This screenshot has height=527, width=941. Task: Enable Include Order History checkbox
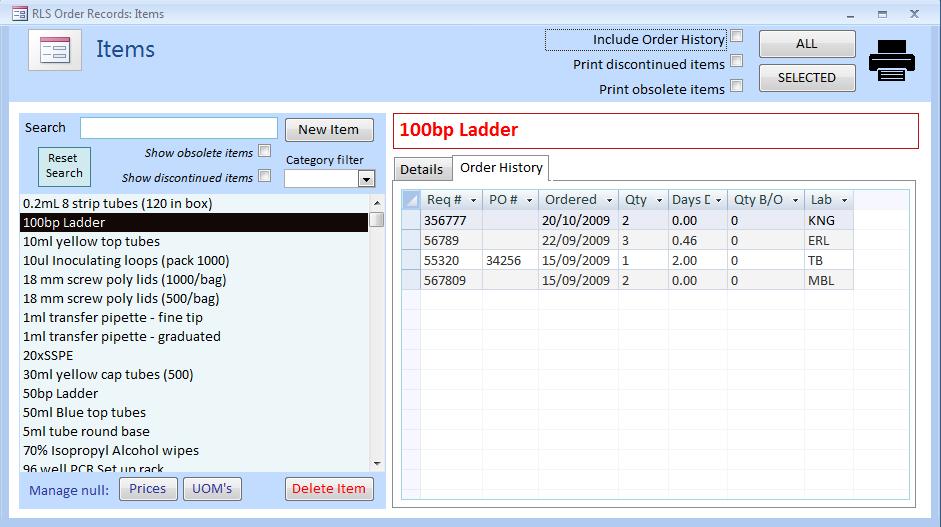tap(736, 37)
